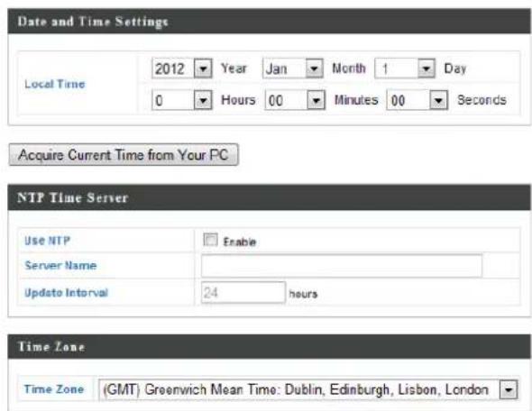Open the Day dropdown showing 1
The image size is (532, 411).
(405, 68)
